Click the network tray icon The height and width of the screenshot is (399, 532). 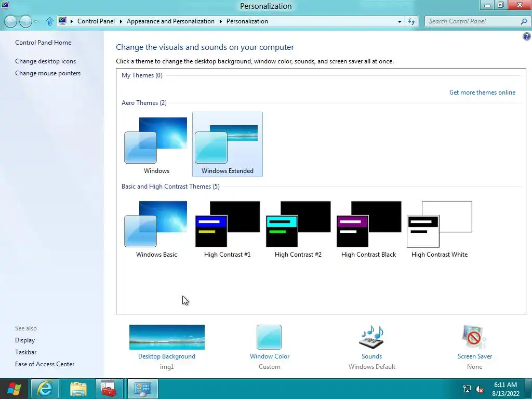pos(467,389)
